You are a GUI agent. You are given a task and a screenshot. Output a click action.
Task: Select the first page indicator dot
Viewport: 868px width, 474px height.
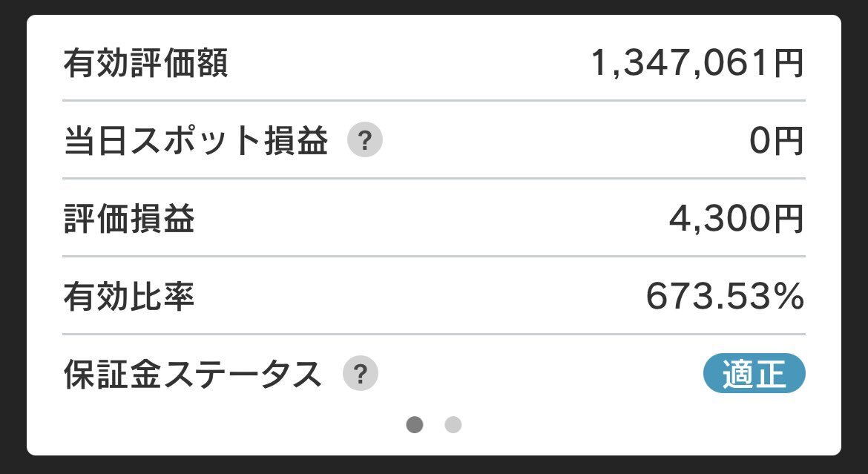[415, 425]
